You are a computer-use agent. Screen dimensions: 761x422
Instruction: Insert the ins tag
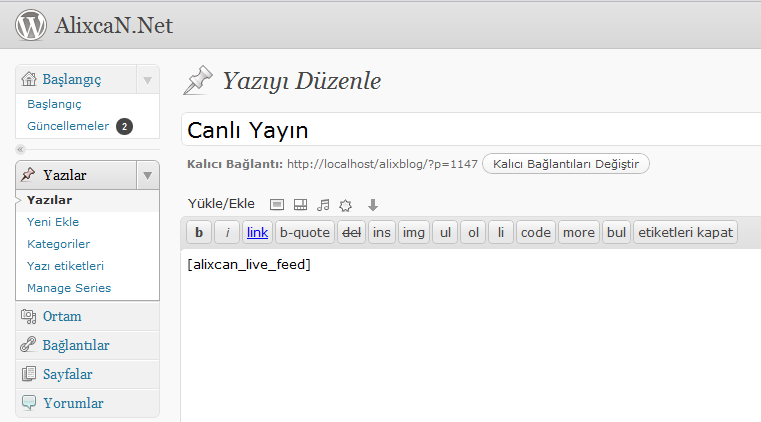[381, 232]
